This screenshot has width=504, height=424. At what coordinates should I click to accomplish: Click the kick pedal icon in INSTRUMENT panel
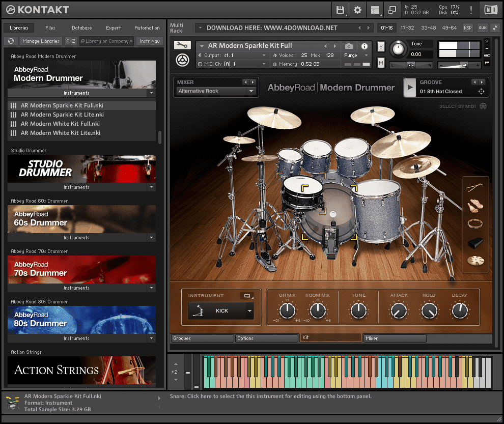click(x=198, y=311)
